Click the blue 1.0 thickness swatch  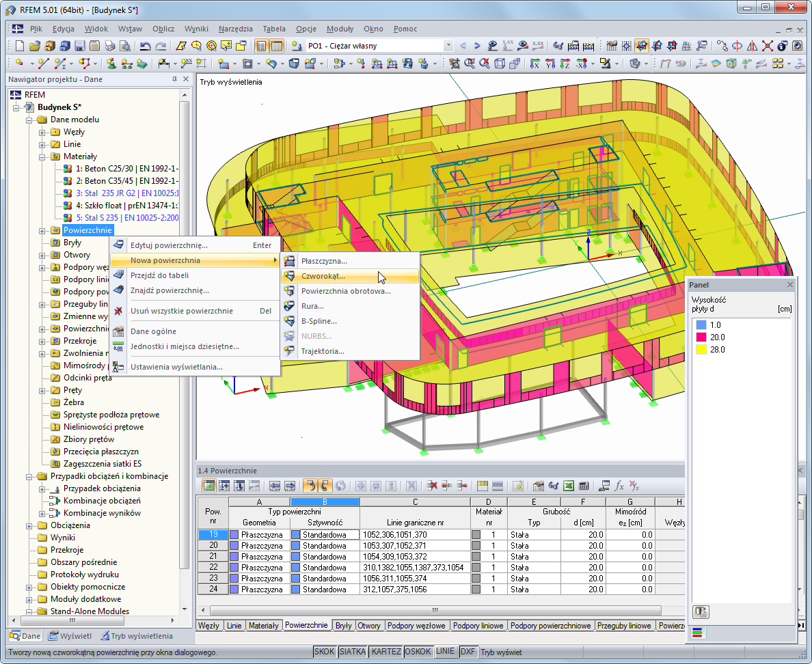click(x=701, y=325)
